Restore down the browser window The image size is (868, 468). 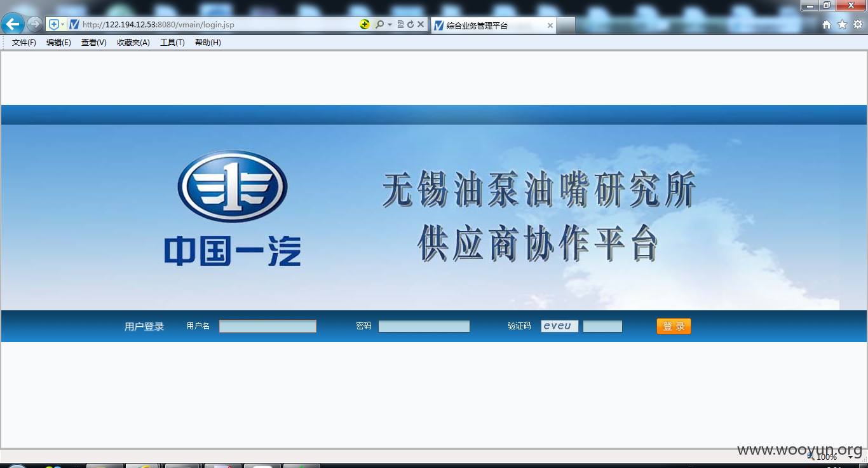click(827, 6)
